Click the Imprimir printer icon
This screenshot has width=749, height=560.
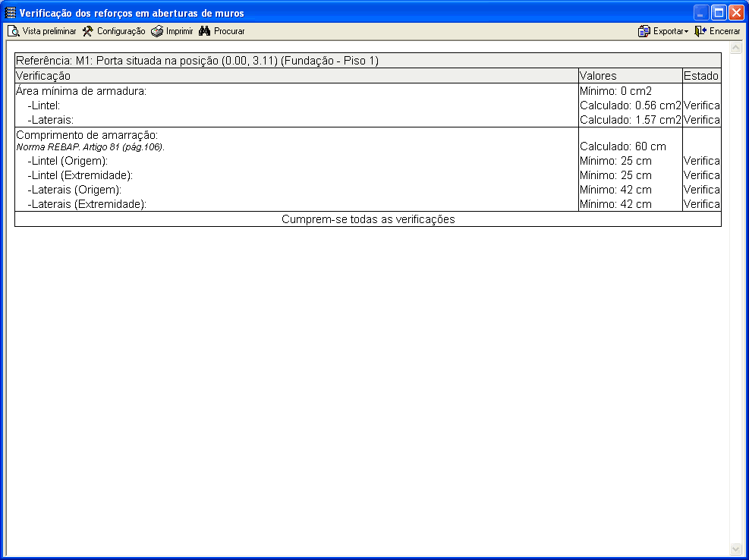[157, 31]
